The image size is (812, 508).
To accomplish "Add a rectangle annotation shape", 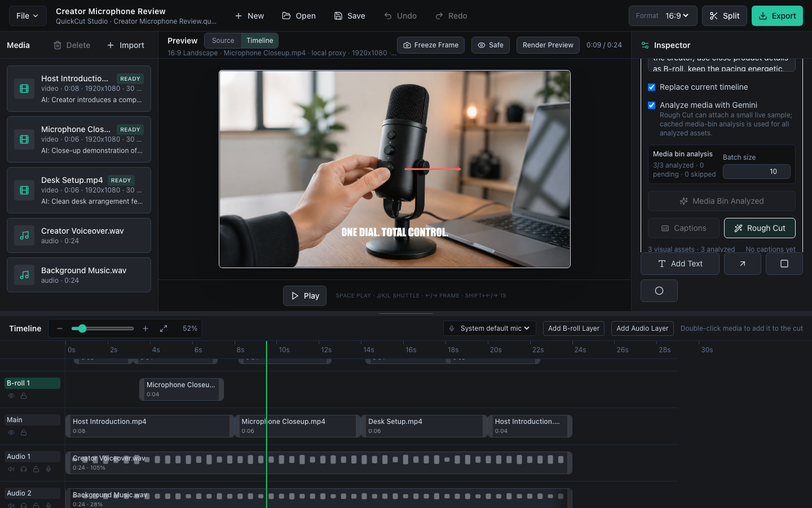I will (784, 264).
